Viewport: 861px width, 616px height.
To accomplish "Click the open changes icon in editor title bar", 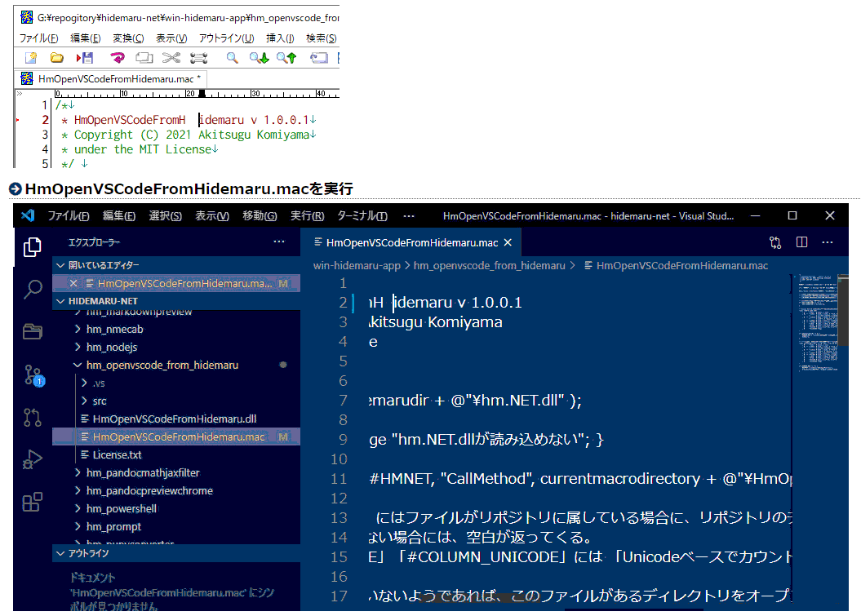I will tap(775, 242).
